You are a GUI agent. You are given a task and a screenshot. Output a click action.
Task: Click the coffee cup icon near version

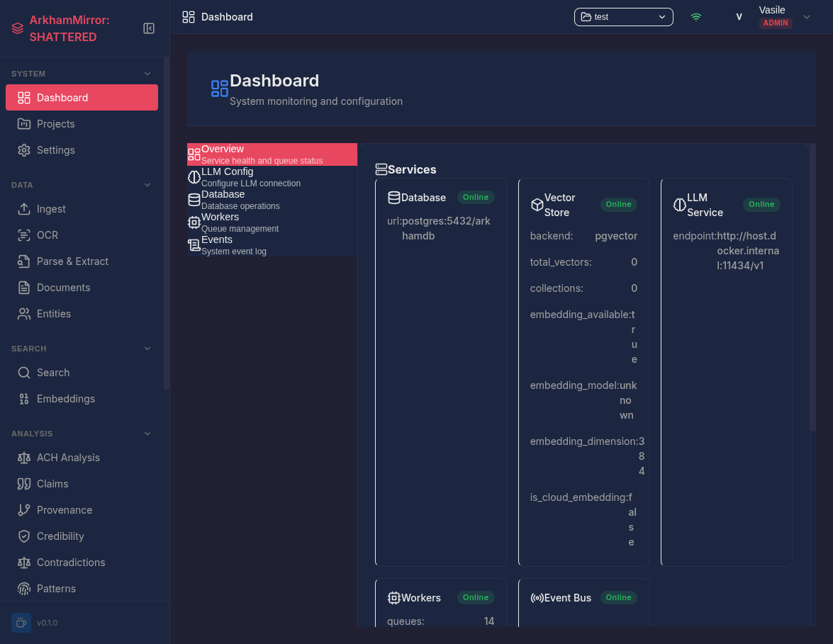point(21,623)
